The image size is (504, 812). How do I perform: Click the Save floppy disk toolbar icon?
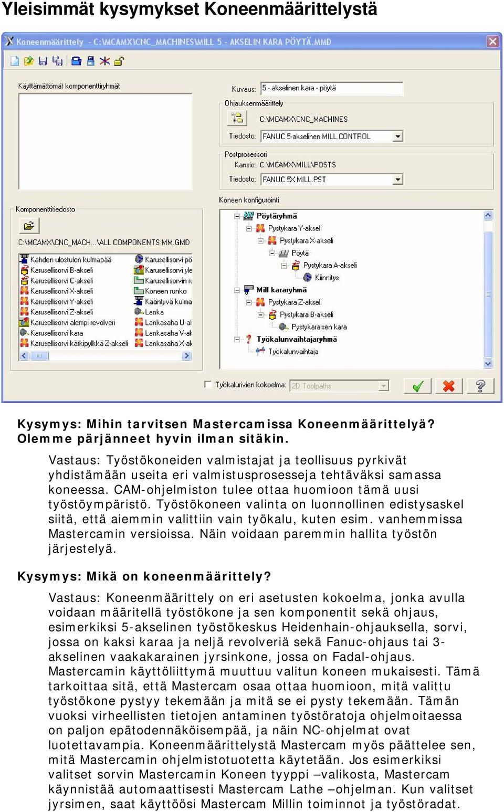pyautogui.click(x=43, y=61)
